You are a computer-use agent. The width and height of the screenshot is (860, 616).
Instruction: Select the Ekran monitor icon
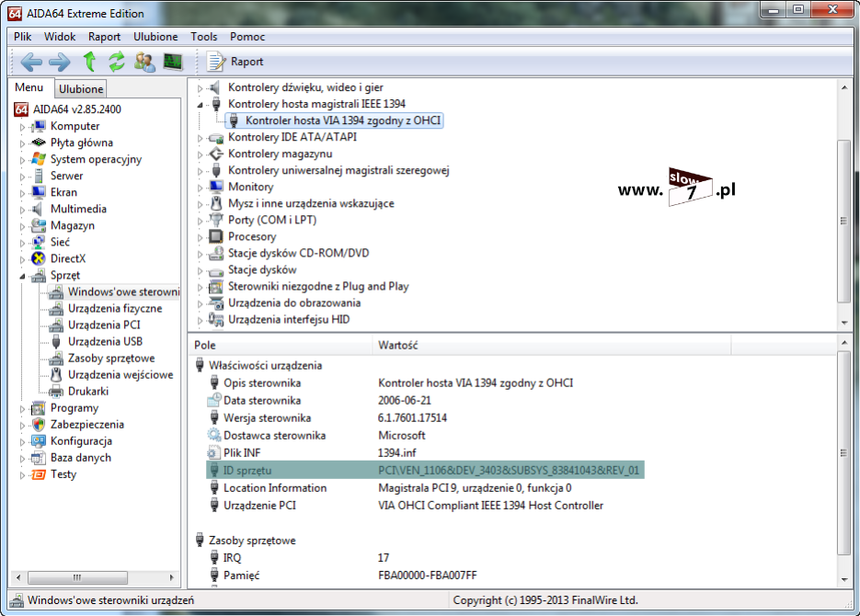pyautogui.click(x=39, y=192)
